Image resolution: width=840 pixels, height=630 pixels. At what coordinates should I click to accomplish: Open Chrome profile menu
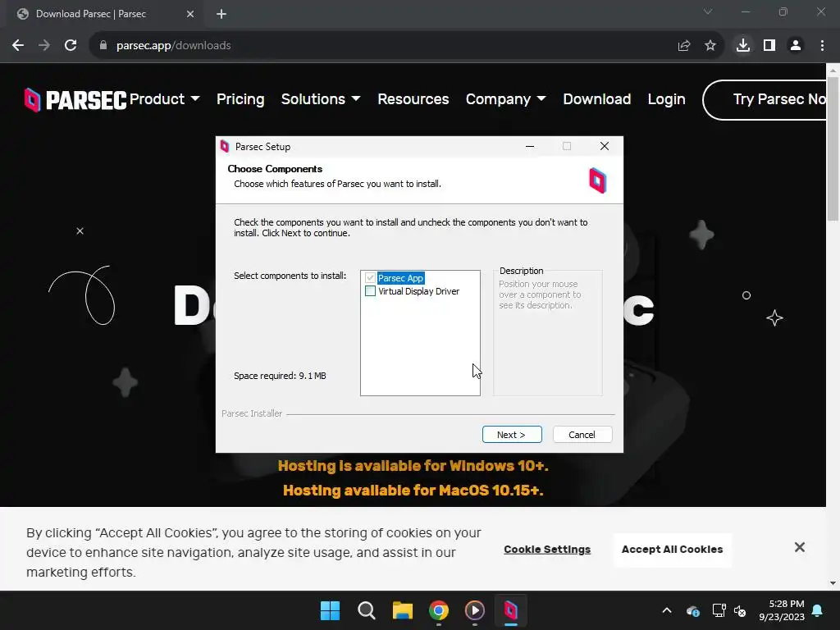tap(796, 46)
